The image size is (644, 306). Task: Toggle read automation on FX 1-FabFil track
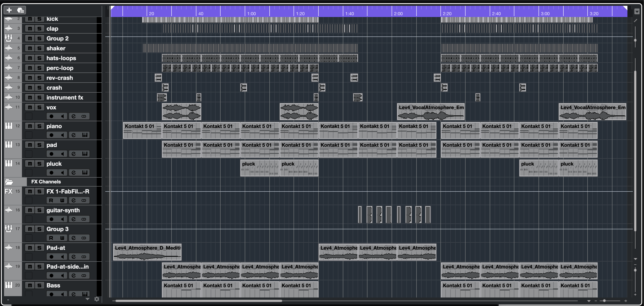51,200
